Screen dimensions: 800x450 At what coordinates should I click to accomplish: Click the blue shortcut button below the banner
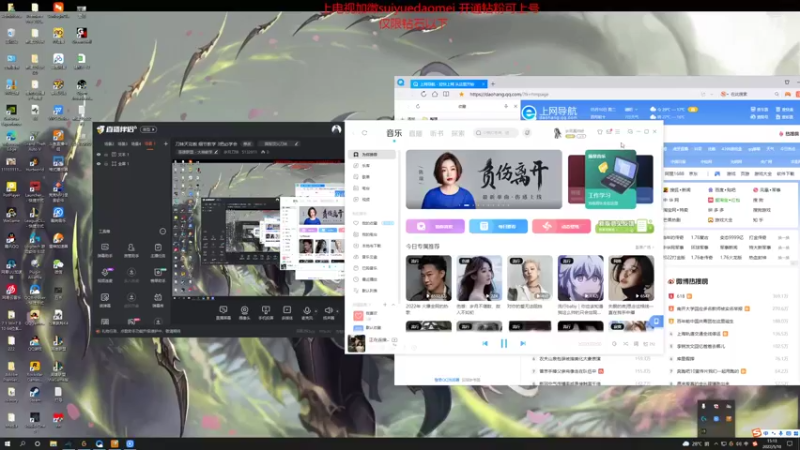(x=498, y=226)
